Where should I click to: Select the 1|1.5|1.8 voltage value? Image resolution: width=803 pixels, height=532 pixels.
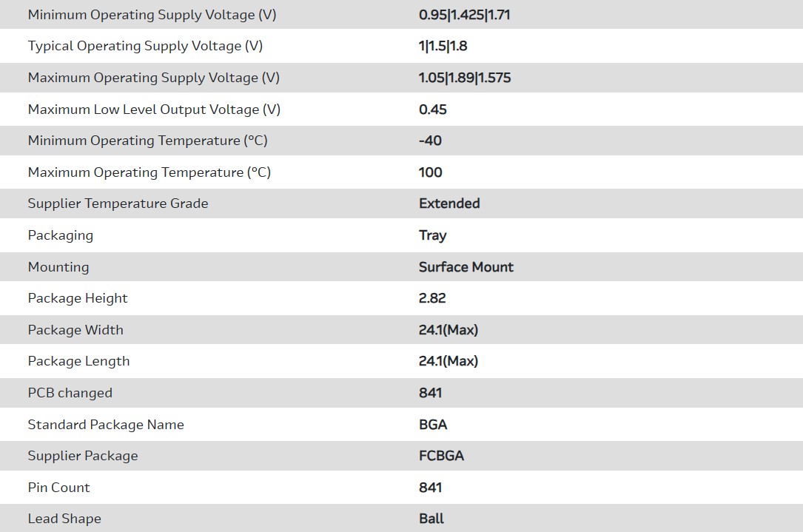click(x=443, y=46)
